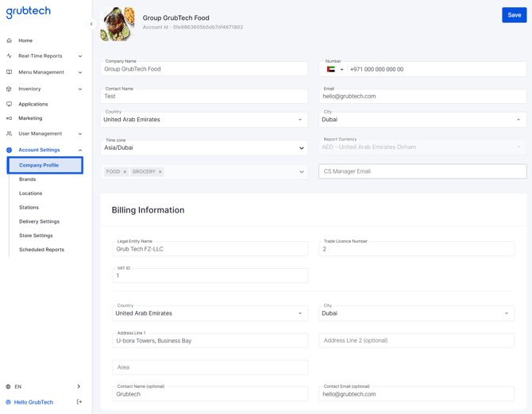Click Hello GrubTech user link
This screenshot has height=414, width=532.
tap(33, 402)
